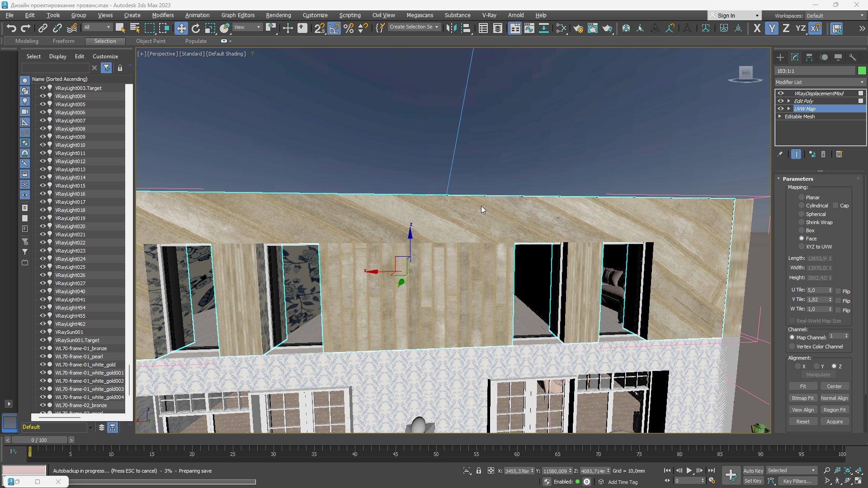Screen dimensions: 868x488
Task: Restrict to Y axis button
Action: 772,28
